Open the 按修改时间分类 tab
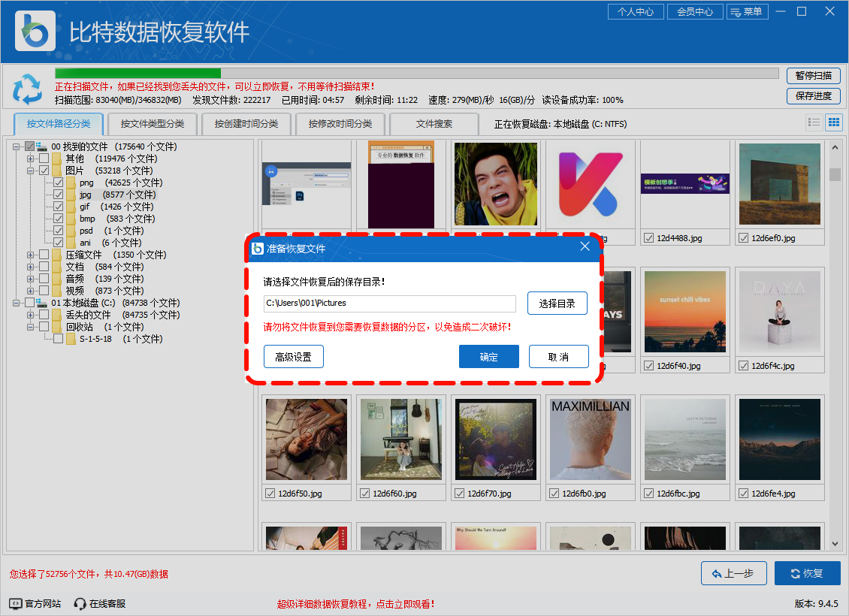 pos(340,123)
